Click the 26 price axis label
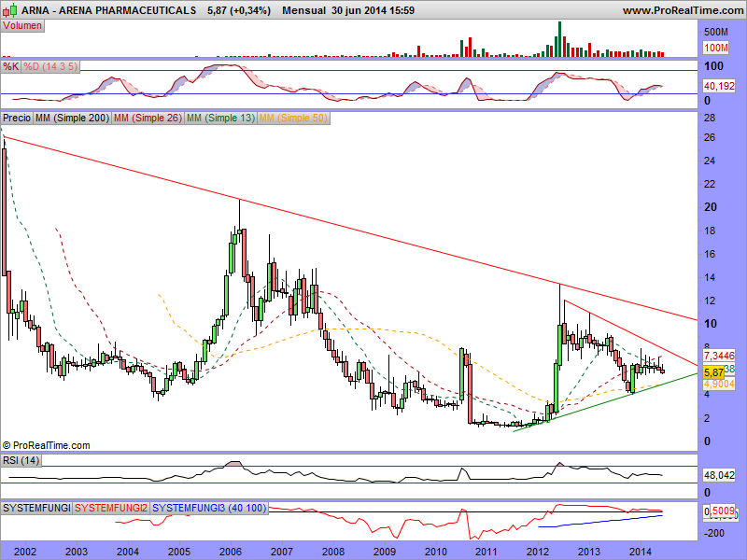 [710, 137]
